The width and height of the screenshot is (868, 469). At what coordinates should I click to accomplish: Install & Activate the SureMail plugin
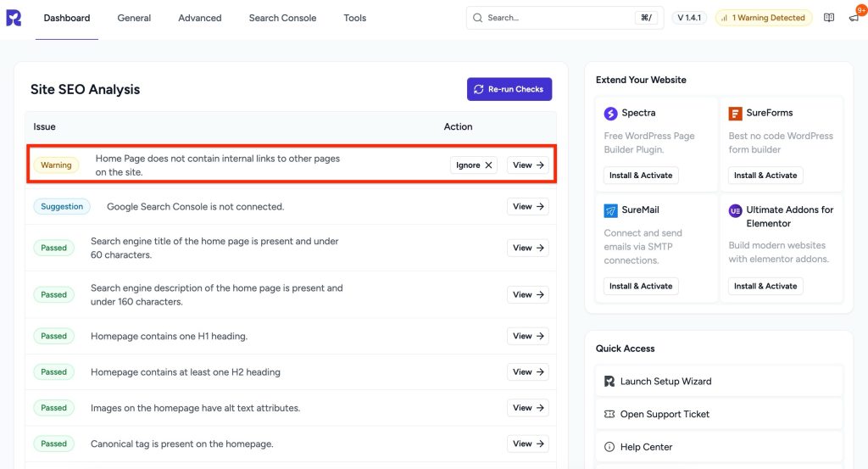(x=641, y=286)
